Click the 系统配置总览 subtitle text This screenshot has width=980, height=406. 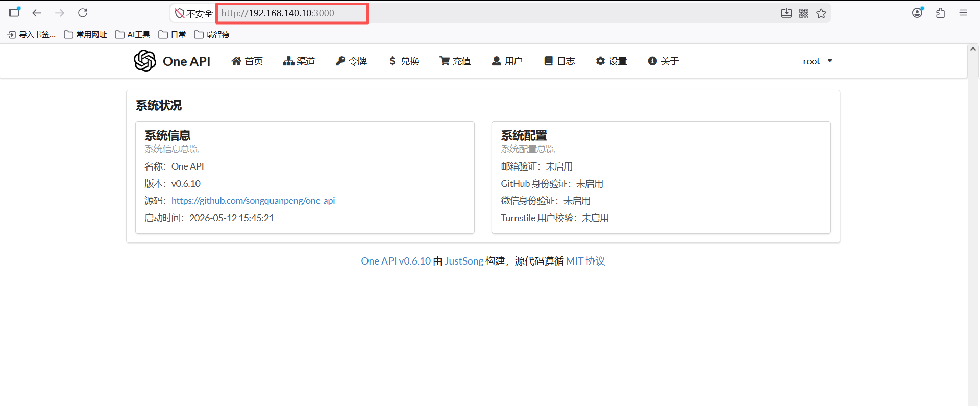[528, 149]
